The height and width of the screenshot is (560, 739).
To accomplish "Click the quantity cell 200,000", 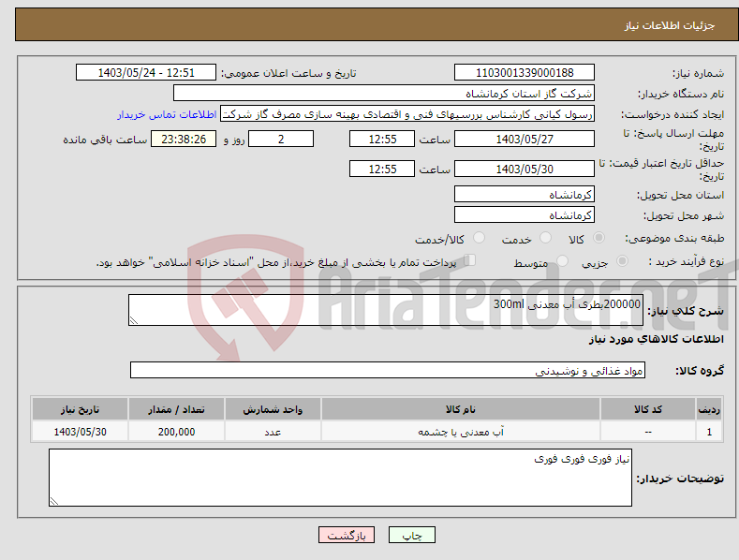I will (176, 432).
